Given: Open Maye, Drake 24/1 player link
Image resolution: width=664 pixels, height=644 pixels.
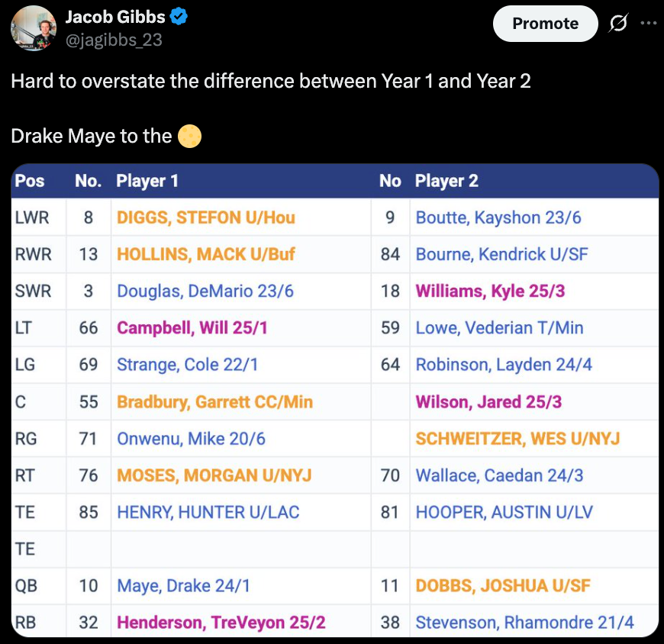Looking at the screenshot, I should point(183,585).
